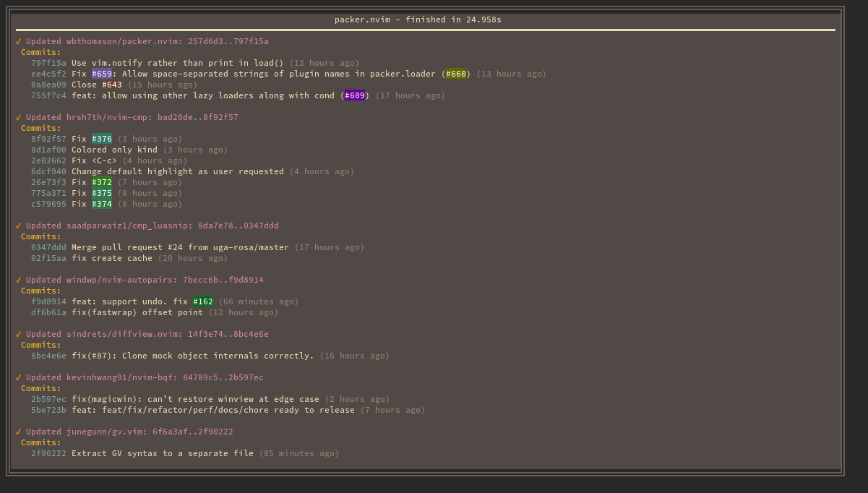Click commit hash 2b597ec
The image size is (868, 493).
point(48,399)
